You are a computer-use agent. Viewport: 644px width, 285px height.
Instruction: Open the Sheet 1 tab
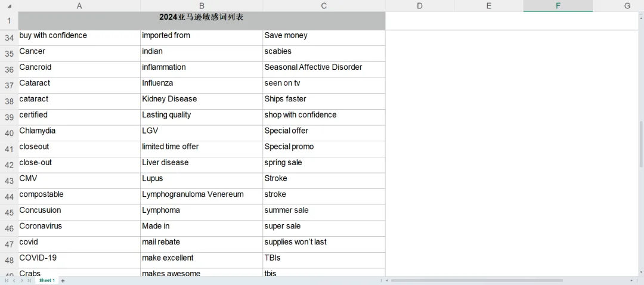pos(47,280)
